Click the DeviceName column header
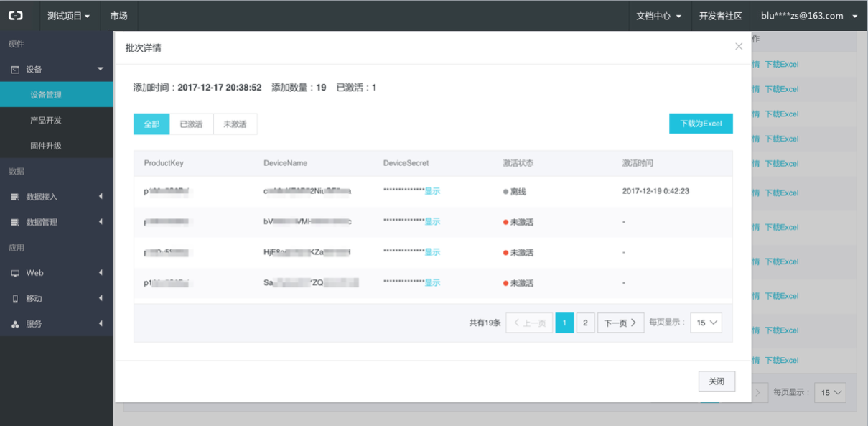The width and height of the screenshot is (868, 426). pos(285,163)
